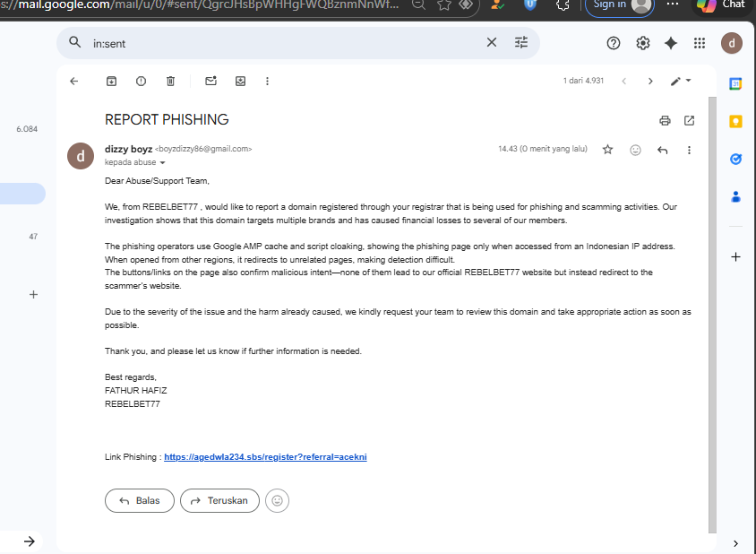
Task: Click the sidebar count 6.084
Action: (27, 129)
